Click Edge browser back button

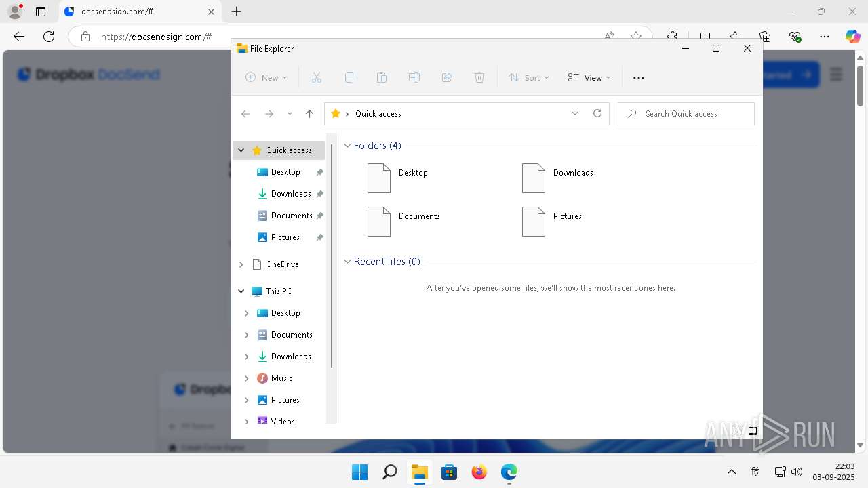click(x=19, y=37)
